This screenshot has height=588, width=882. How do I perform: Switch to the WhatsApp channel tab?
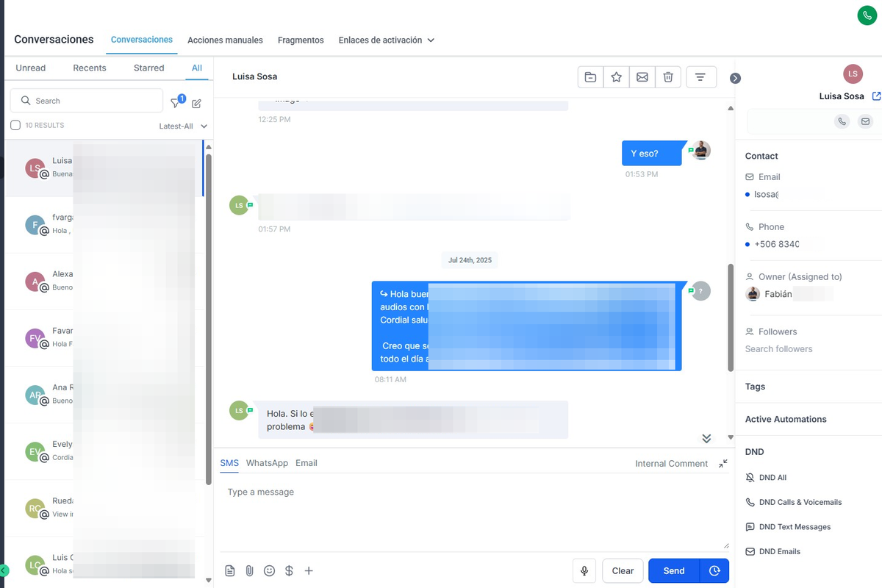[266, 463]
